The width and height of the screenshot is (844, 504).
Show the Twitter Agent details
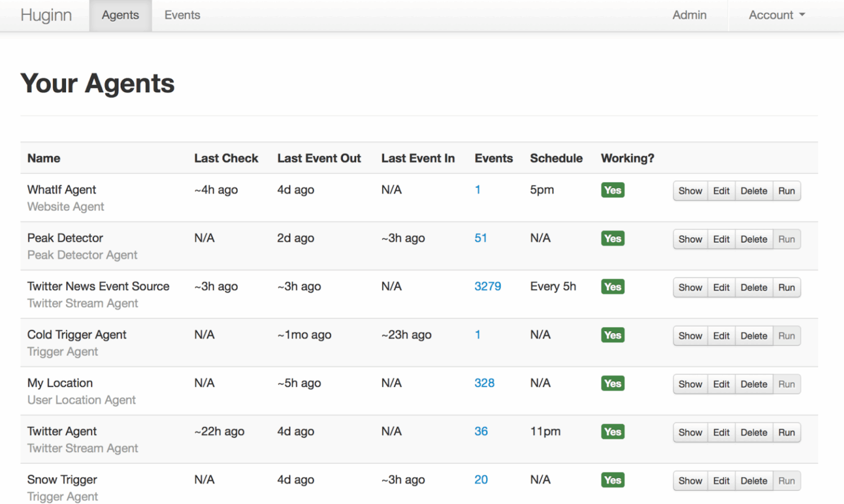[690, 432]
